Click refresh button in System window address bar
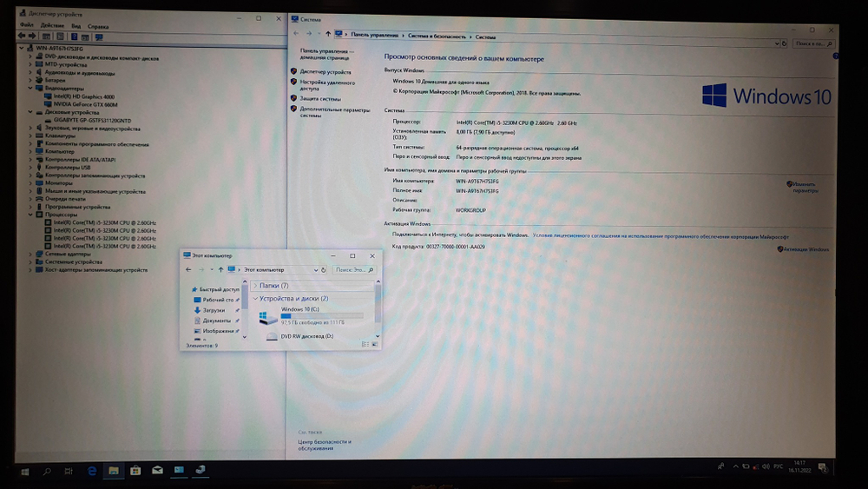 pos(784,43)
